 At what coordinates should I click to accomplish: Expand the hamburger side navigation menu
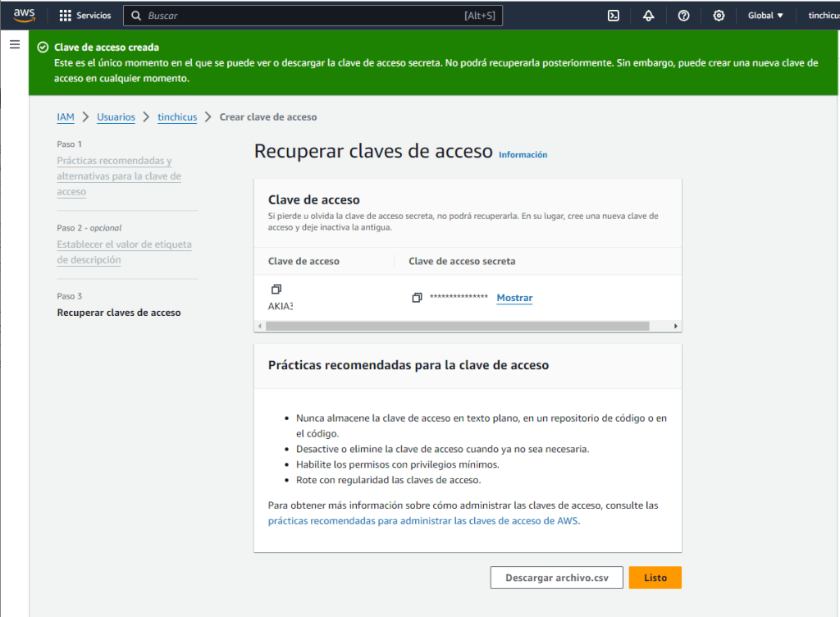pyautogui.click(x=15, y=44)
